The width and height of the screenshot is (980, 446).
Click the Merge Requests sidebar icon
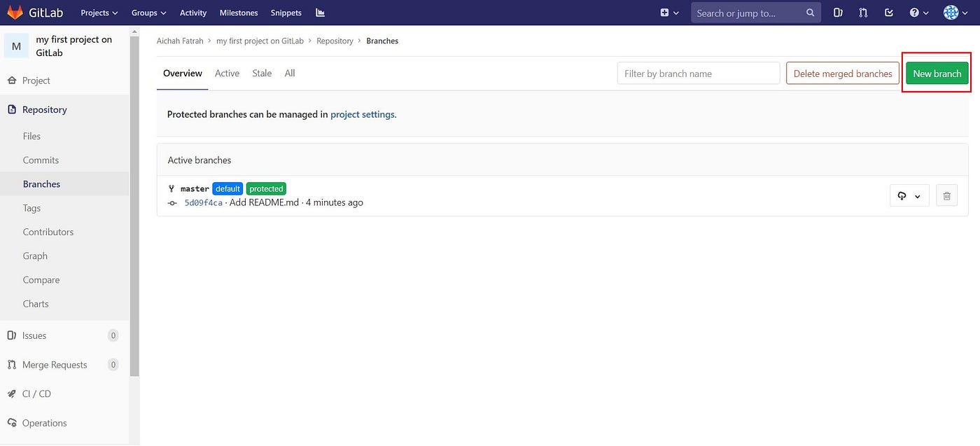pyautogui.click(x=12, y=365)
